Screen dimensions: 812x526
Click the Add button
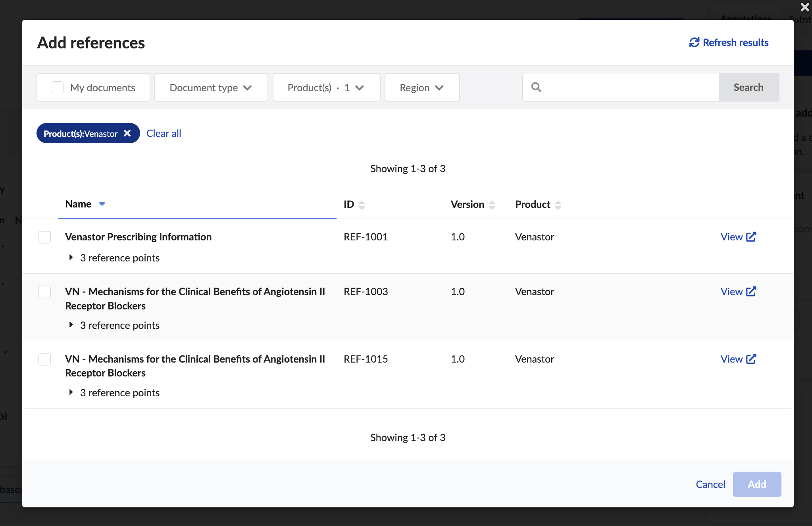coord(757,484)
